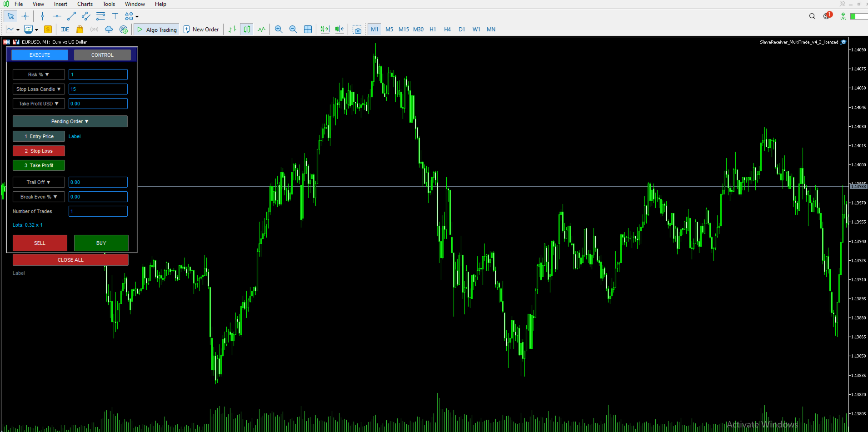Click the zoom out magnifier icon
Viewport: 868px width, 432px height.
(293, 29)
